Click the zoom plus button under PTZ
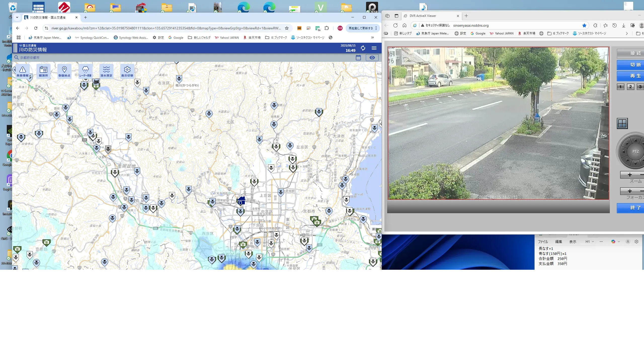Screen dimensions: 644x362 [x=630, y=175]
